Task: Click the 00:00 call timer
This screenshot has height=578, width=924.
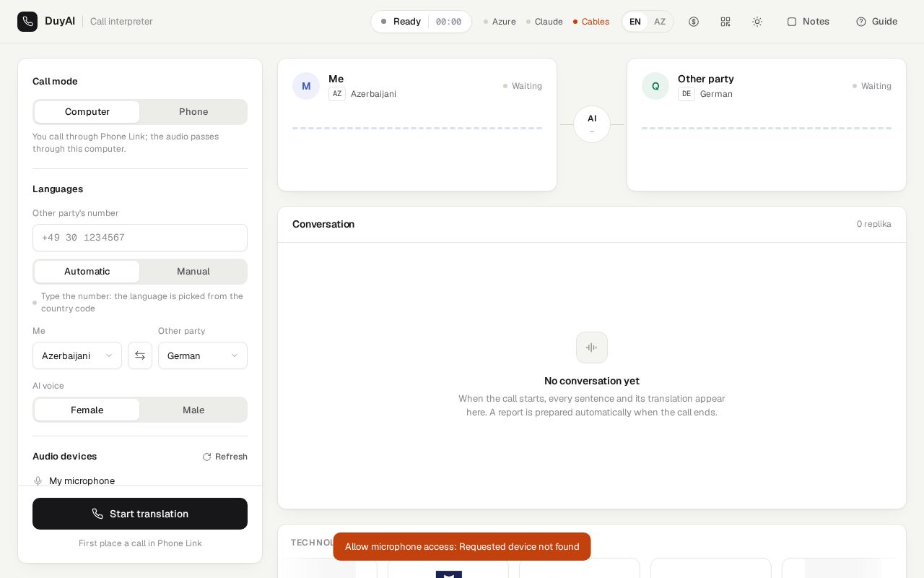Action: pyautogui.click(x=448, y=22)
